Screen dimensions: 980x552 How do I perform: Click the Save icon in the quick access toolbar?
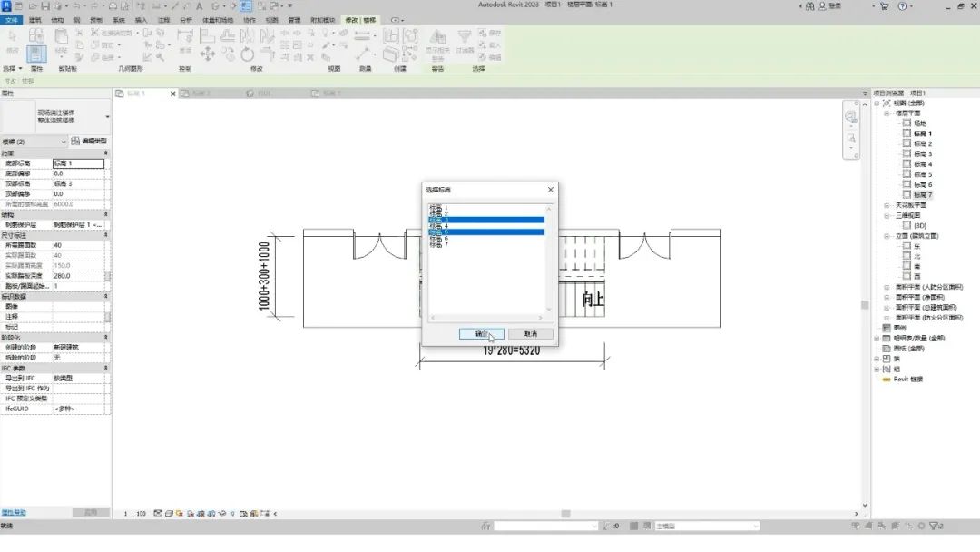click(45, 6)
